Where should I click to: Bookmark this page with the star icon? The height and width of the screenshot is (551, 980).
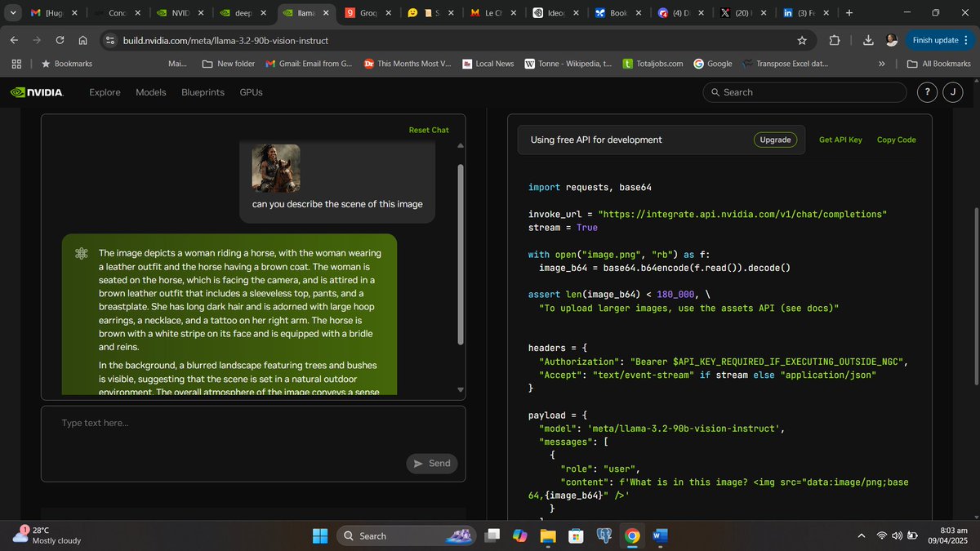click(x=802, y=40)
